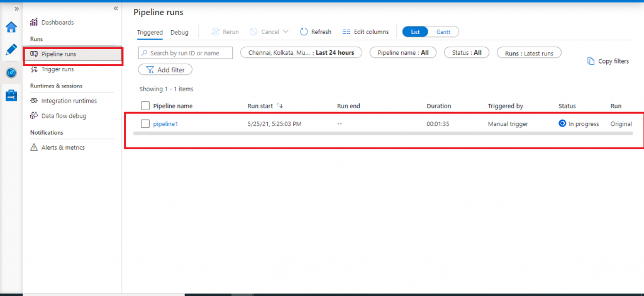Click the Run end column header
The image size is (644, 296).
coord(348,106)
